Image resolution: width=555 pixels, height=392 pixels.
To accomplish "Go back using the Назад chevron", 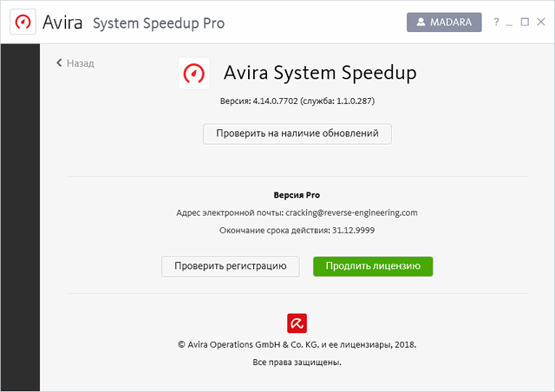I will [x=60, y=63].
